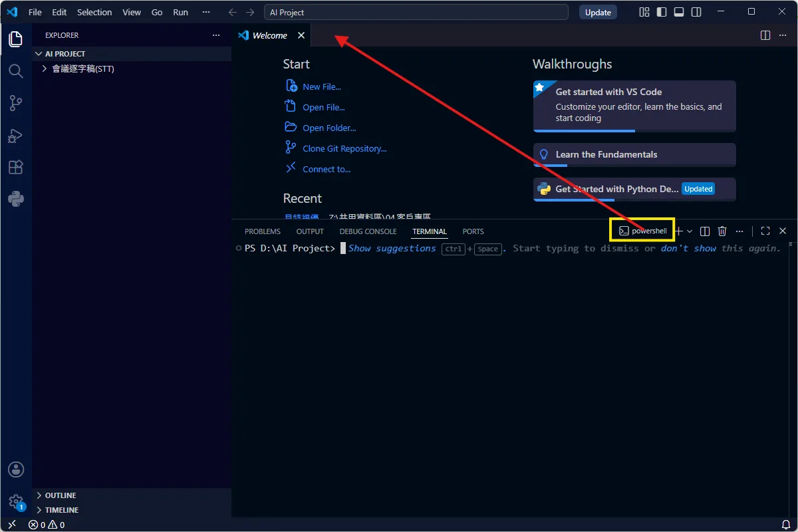
Task: Switch to the PROBLEMS tab
Action: point(263,231)
